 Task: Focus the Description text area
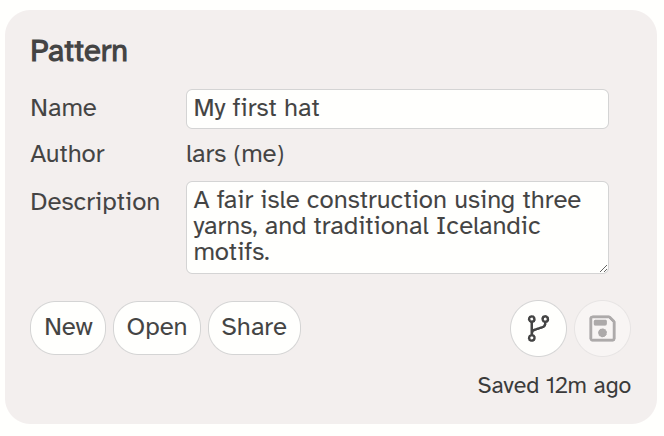[x=397, y=227]
